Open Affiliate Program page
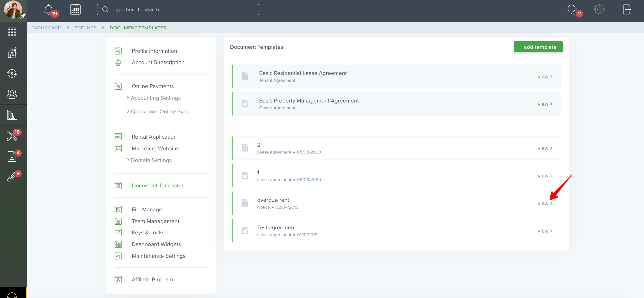 152,279
